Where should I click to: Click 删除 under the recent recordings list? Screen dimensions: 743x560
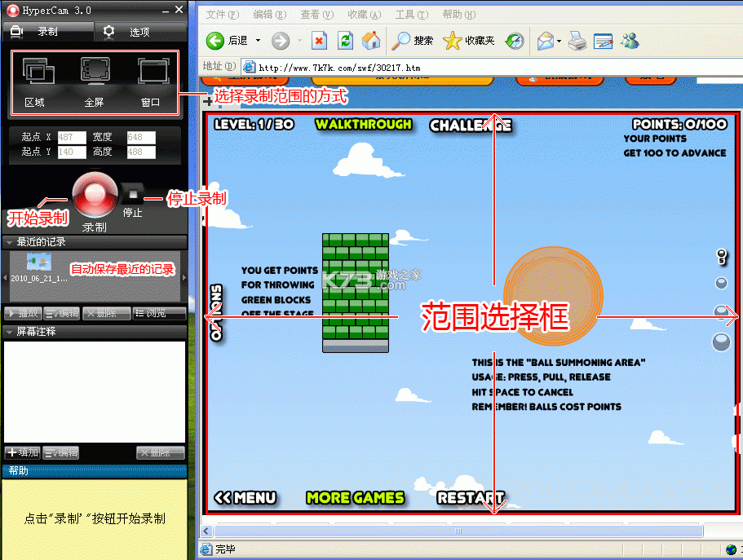106,313
